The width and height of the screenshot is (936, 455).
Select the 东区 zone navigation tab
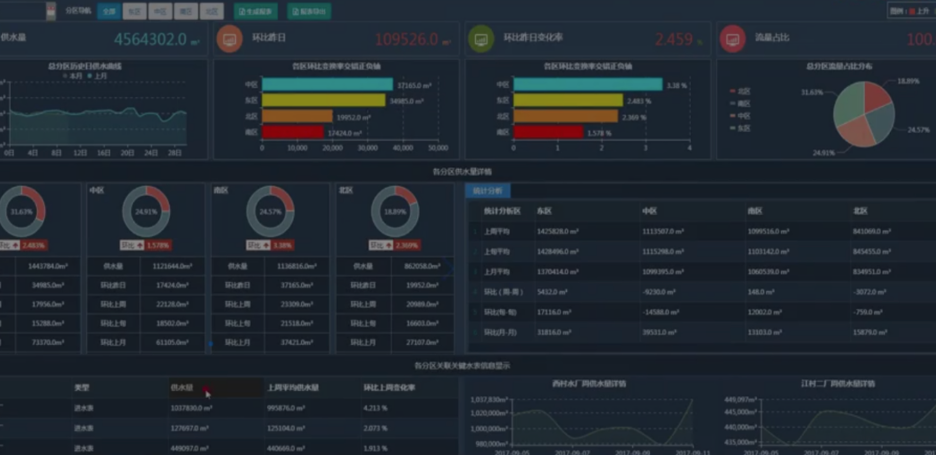click(x=134, y=11)
